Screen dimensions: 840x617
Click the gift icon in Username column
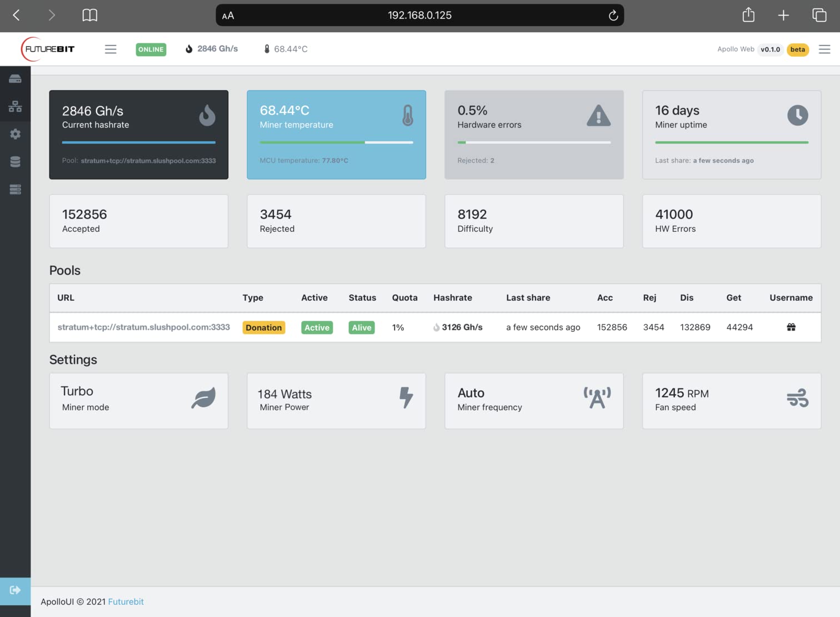coord(791,327)
